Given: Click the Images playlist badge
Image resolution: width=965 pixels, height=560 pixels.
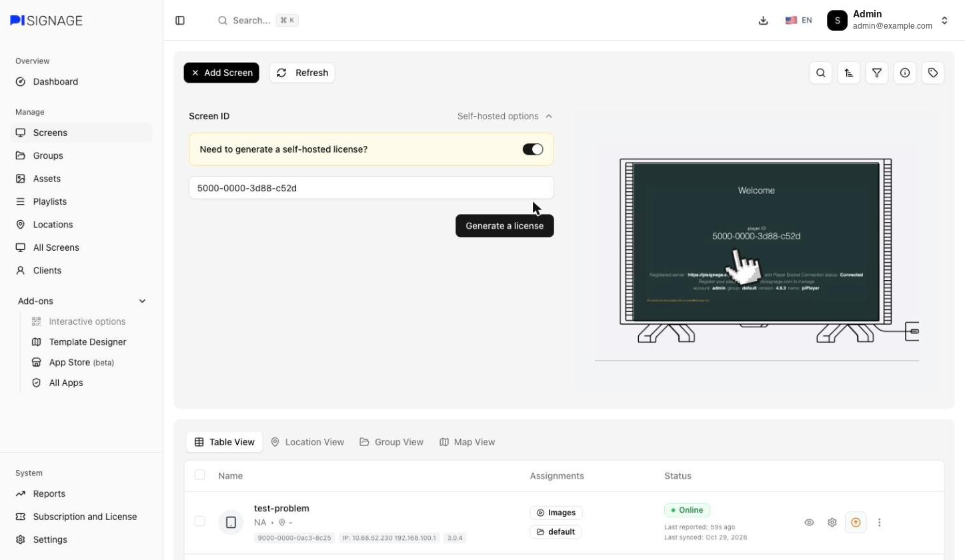Looking at the screenshot, I should [x=556, y=513].
